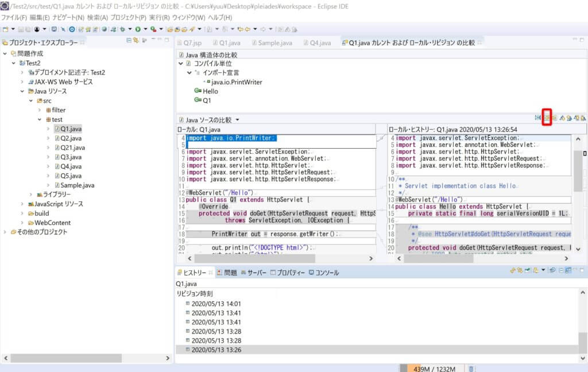The image size is (588, 372).
Task: Collapse the コンパイル単位 node
Action: [181, 64]
